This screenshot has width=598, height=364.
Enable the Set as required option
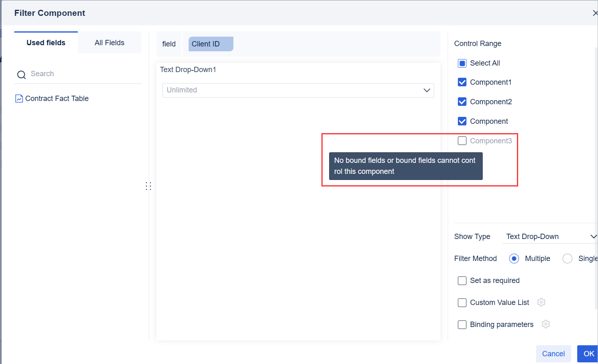(x=462, y=281)
